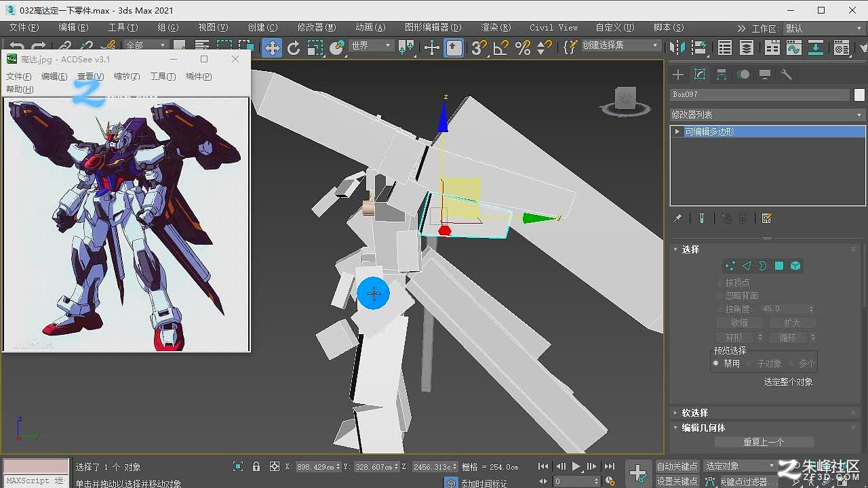Select Edge sub-object level
The width and height of the screenshot is (868, 488).
(746, 266)
